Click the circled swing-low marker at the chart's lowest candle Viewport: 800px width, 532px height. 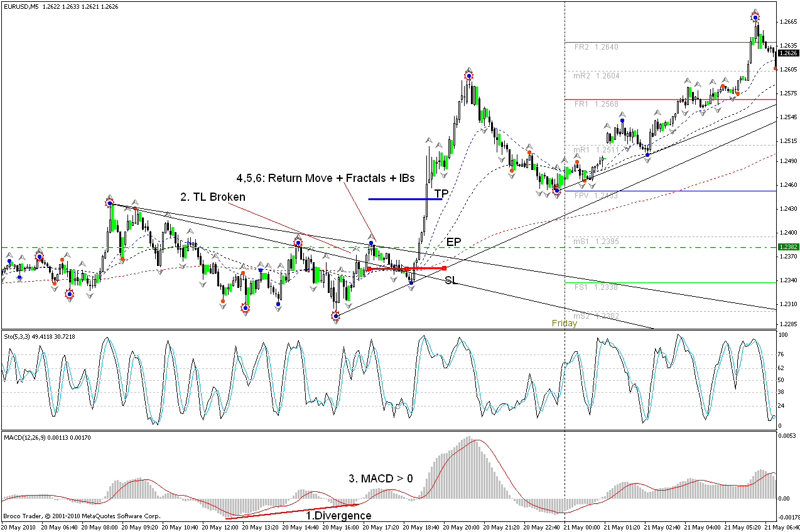click(x=335, y=316)
